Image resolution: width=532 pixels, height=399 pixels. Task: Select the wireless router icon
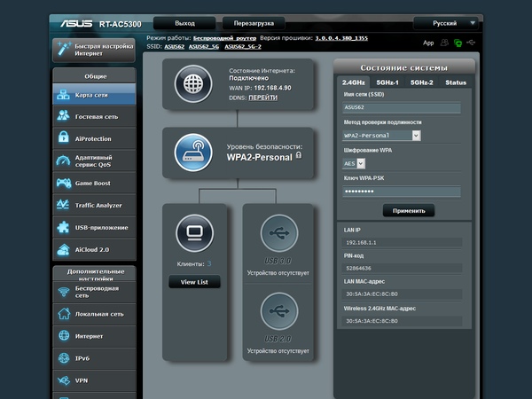(193, 153)
